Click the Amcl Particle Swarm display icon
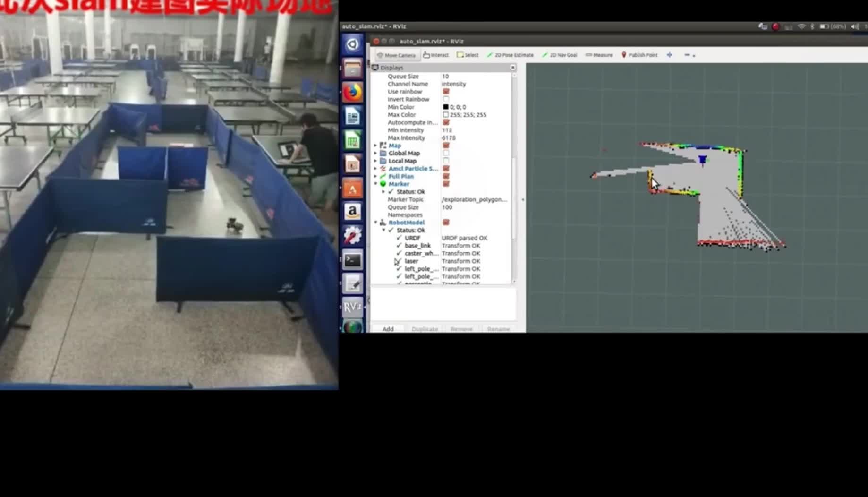Image resolution: width=868 pixels, height=497 pixels. click(x=383, y=169)
